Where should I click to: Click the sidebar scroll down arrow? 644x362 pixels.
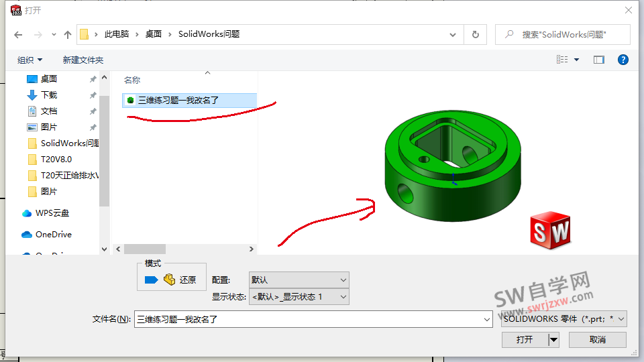coord(105,249)
